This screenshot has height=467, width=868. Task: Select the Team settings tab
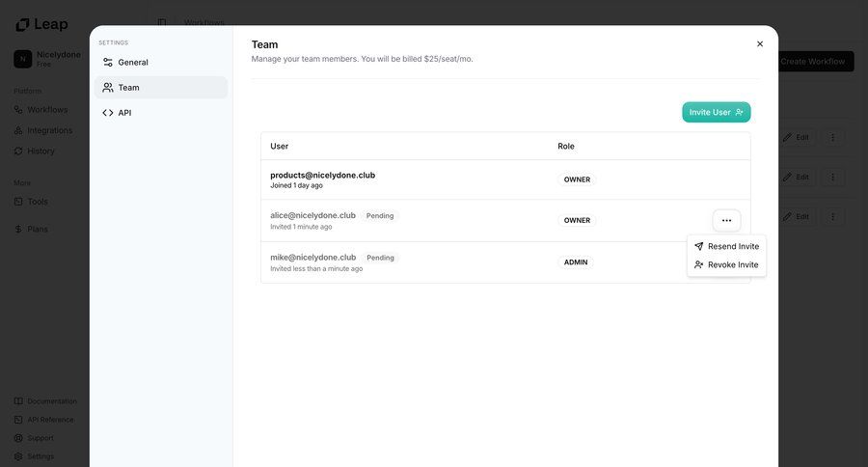[x=160, y=88]
